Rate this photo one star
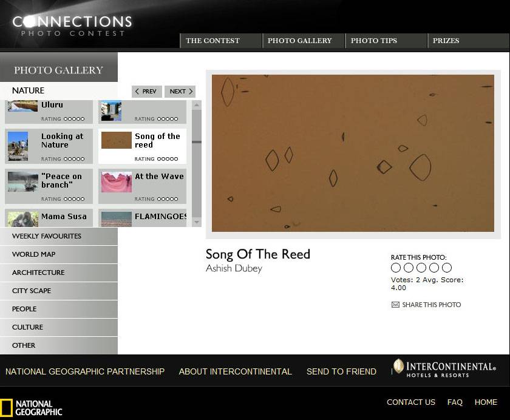 [395, 268]
